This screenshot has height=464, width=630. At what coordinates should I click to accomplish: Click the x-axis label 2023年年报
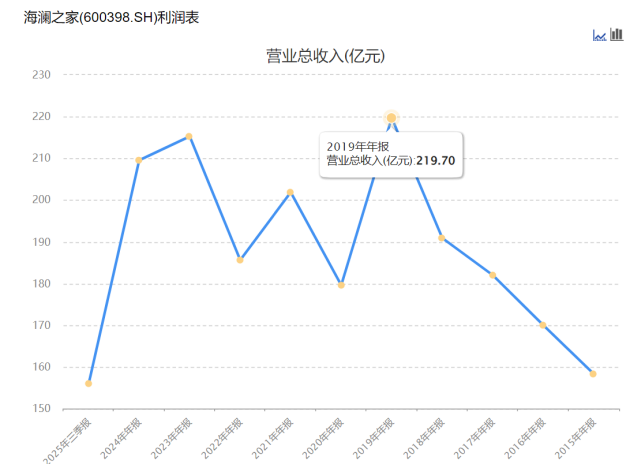(x=171, y=438)
